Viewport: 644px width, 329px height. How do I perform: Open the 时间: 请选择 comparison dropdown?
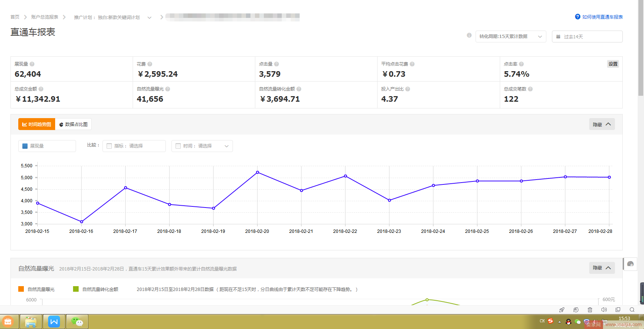click(202, 146)
